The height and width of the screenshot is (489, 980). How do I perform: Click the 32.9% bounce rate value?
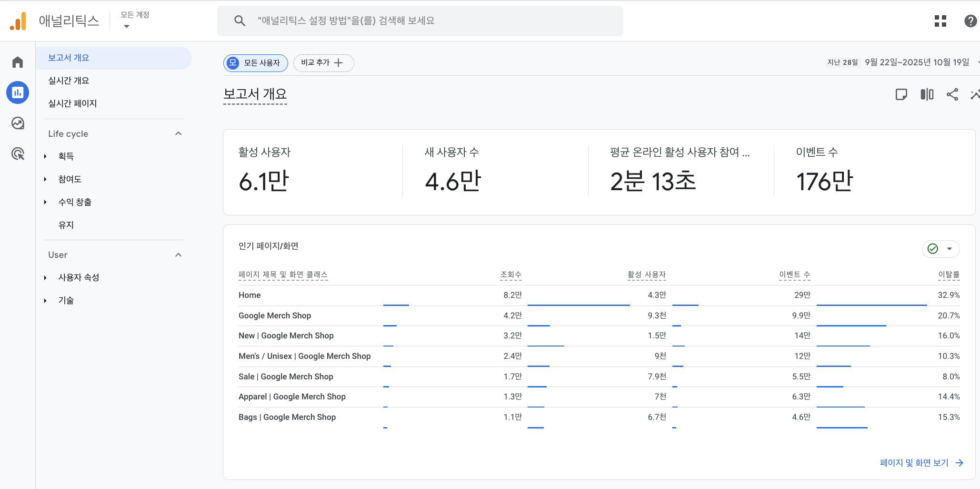(949, 295)
